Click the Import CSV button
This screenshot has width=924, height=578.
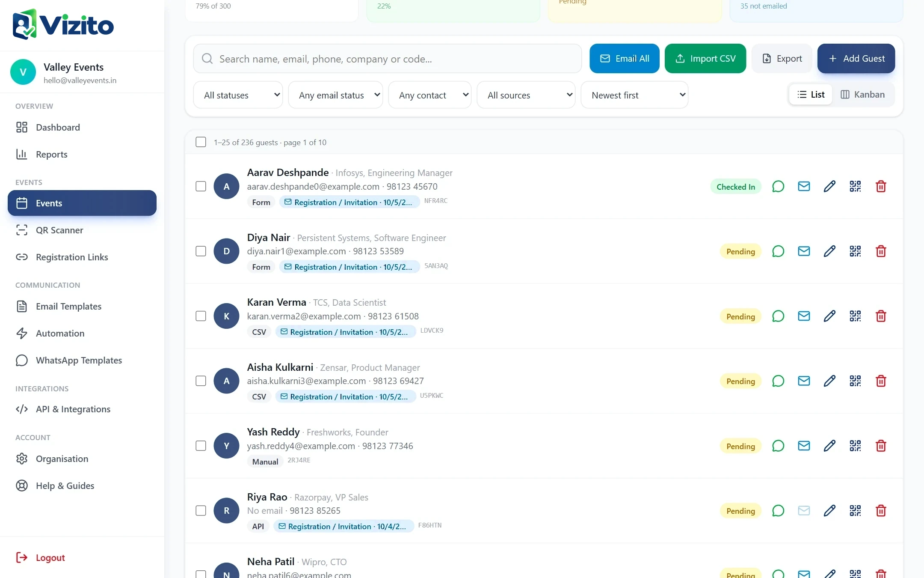click(705, 59)
